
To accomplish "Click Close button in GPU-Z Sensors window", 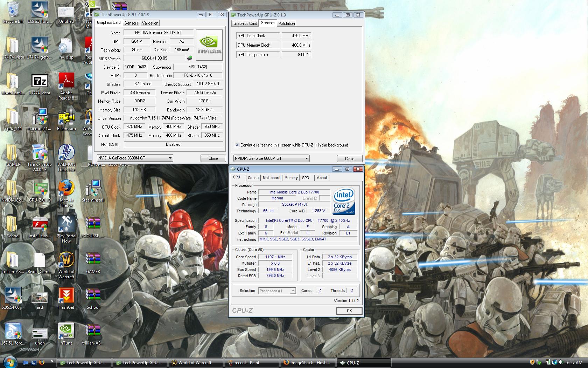I will (350, 159).
